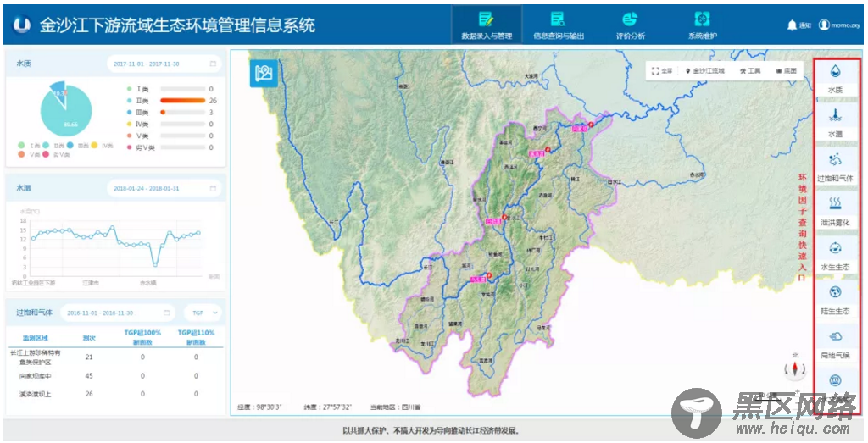Open the 数据录入与管理 tab
The height and width of the screenshot is (443, 868).
click(x=487, y=25)
